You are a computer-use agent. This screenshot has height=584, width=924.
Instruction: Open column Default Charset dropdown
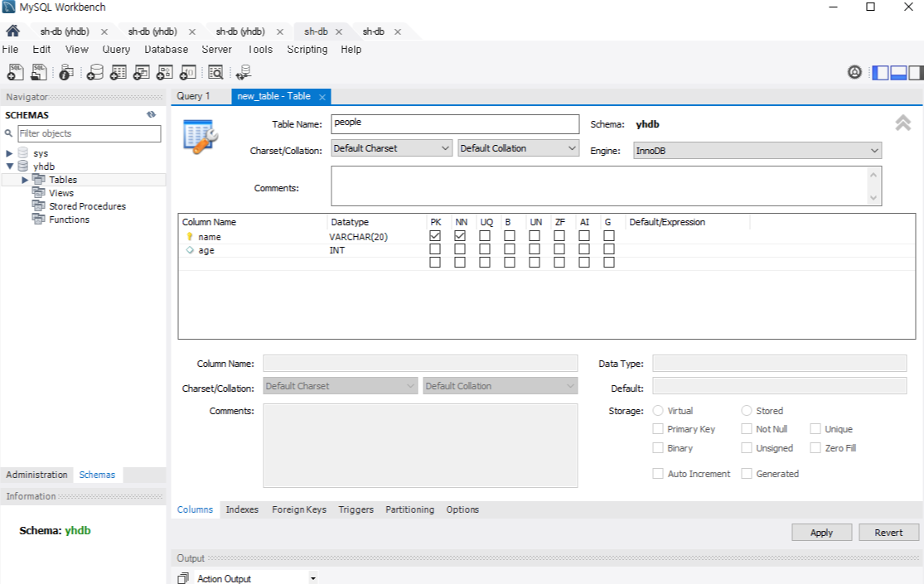coord(340,386)
